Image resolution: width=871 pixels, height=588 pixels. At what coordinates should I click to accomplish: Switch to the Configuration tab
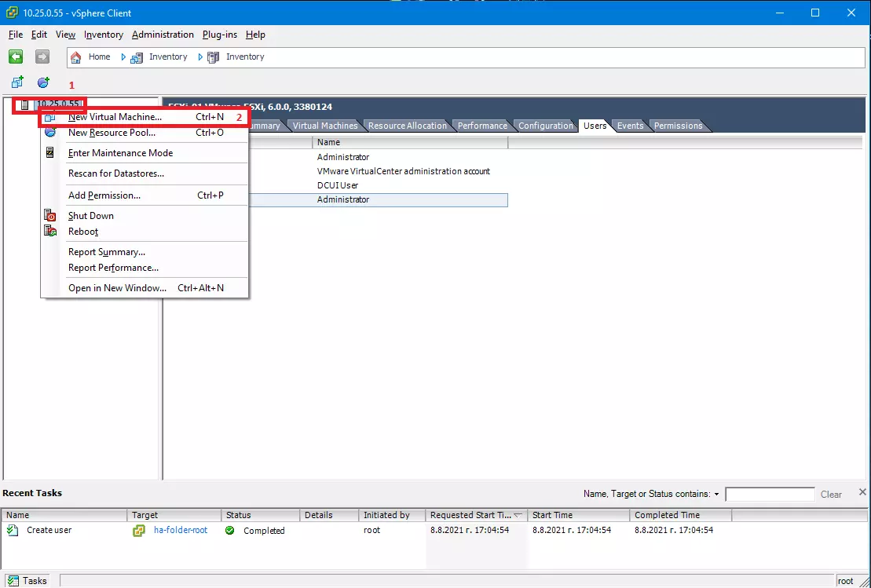tap(546, 126)
